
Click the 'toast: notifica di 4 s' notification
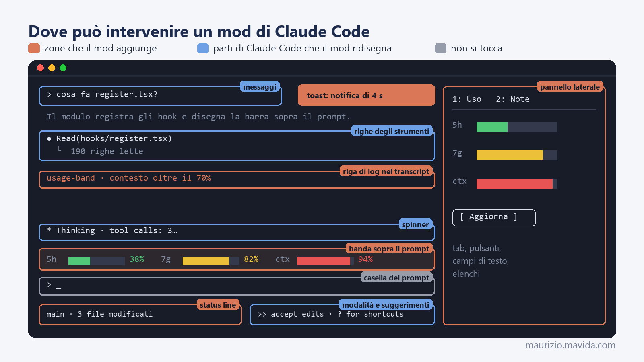pyautogui.click(x=366, y=95)
